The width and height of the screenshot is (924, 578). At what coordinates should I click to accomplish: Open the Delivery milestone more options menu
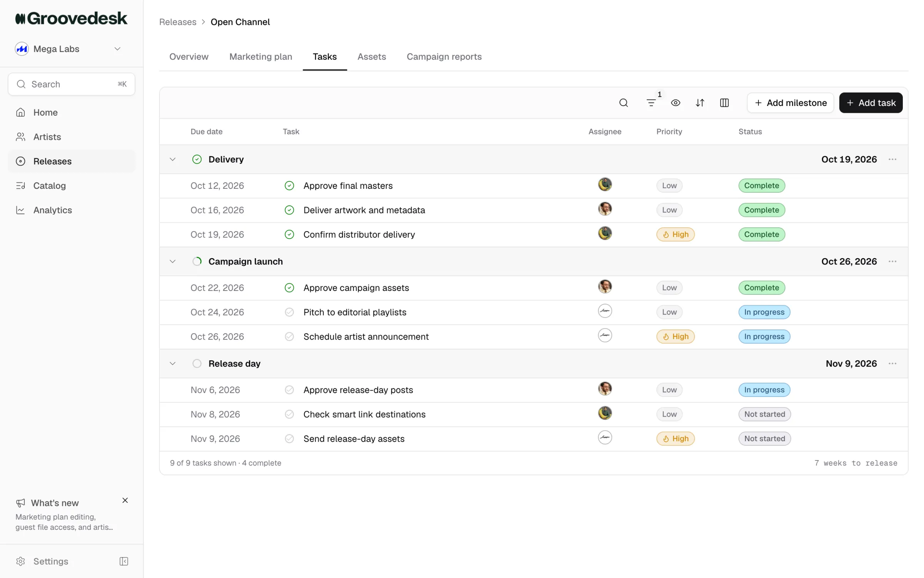pos(892,159)
